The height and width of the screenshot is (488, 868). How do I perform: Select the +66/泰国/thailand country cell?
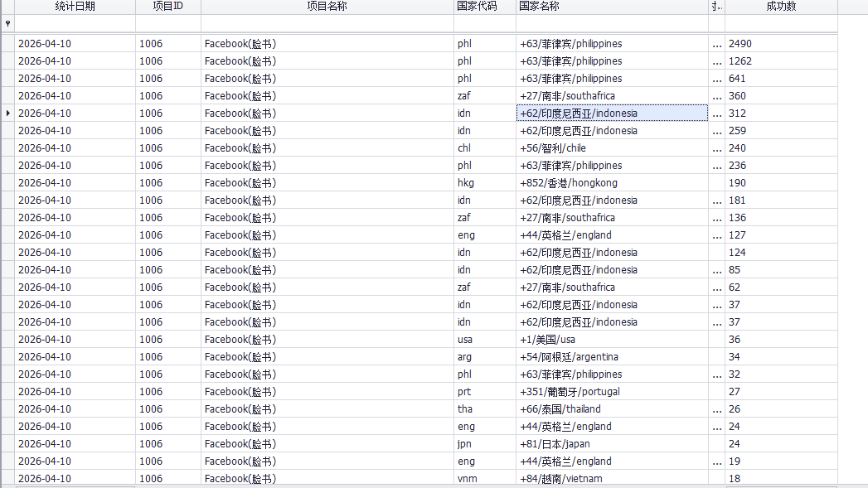[x=613, y=409]
